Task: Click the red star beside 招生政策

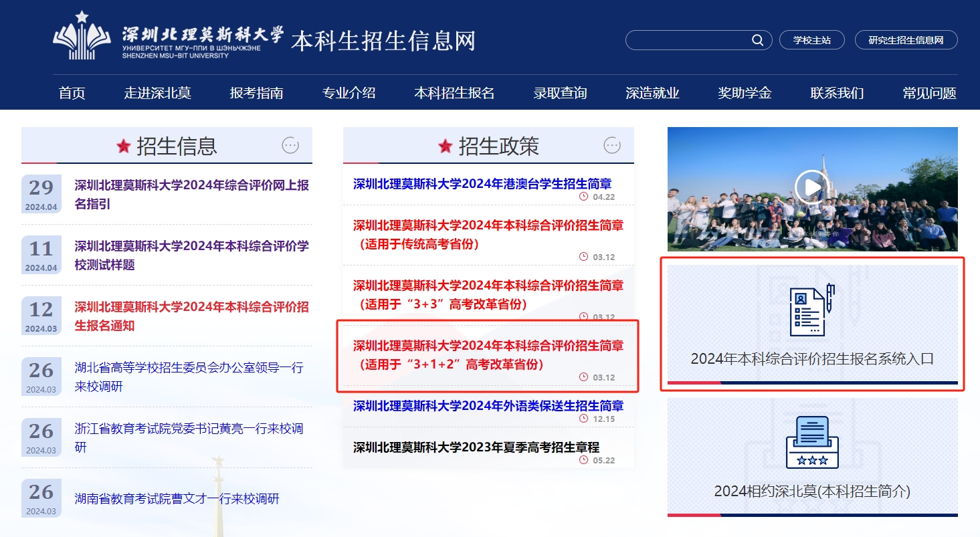Action: [x=446, y=146]
